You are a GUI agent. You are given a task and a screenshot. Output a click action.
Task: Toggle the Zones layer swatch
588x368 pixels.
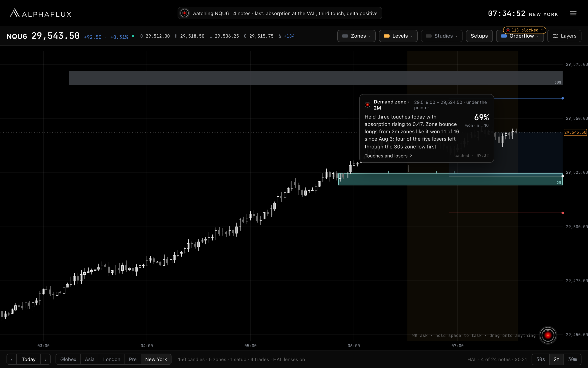tap(345, 36)
